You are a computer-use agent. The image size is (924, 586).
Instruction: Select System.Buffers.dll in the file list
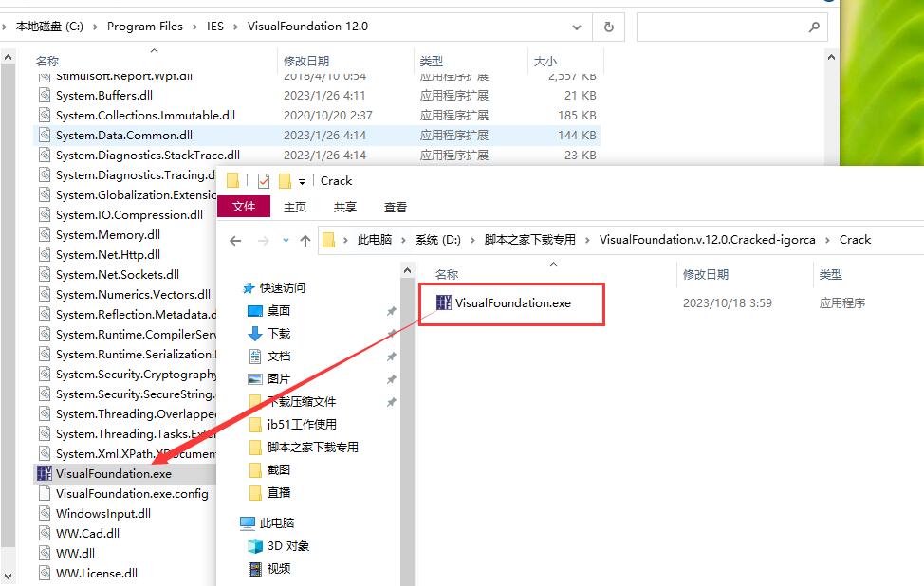104,96
